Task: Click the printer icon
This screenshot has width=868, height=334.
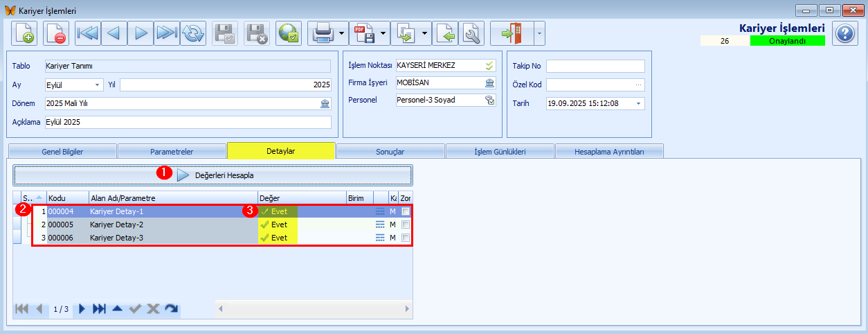Action: pos(323,33)
